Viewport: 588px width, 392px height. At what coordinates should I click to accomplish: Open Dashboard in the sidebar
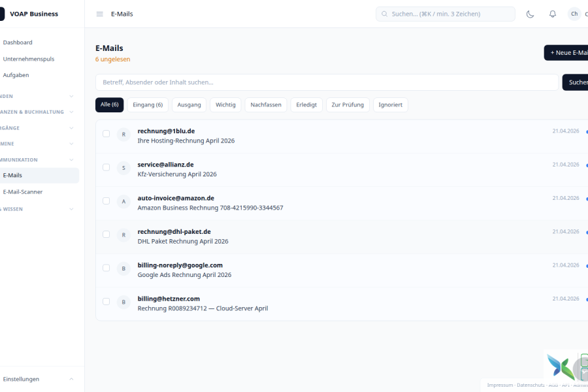(18, 42)
